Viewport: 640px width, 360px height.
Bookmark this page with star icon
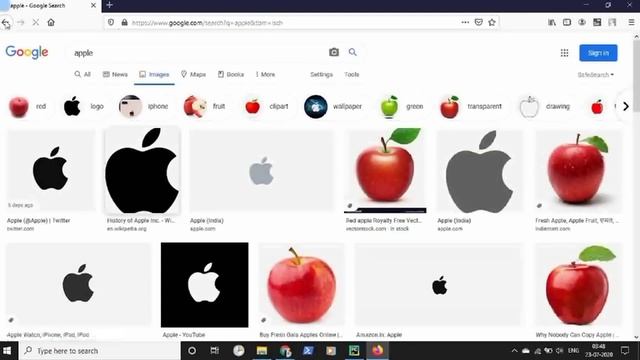(x=492, y=22)
